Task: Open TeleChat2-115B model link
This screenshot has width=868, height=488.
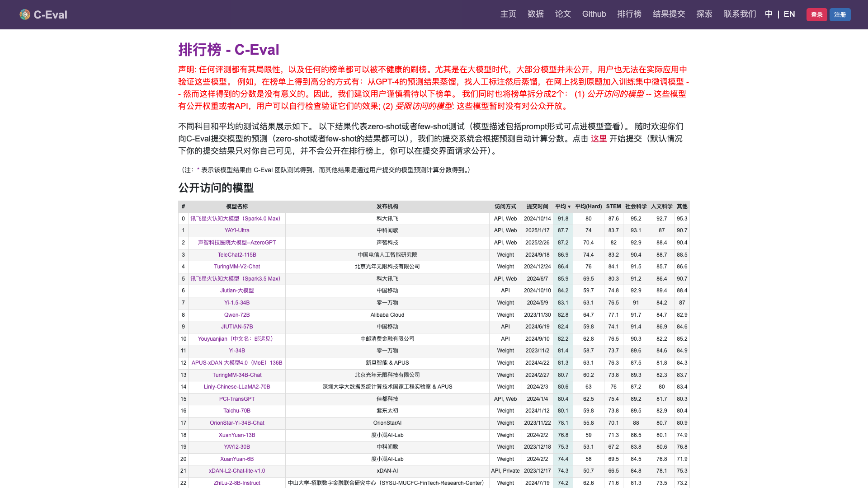Action: (237, 255)
